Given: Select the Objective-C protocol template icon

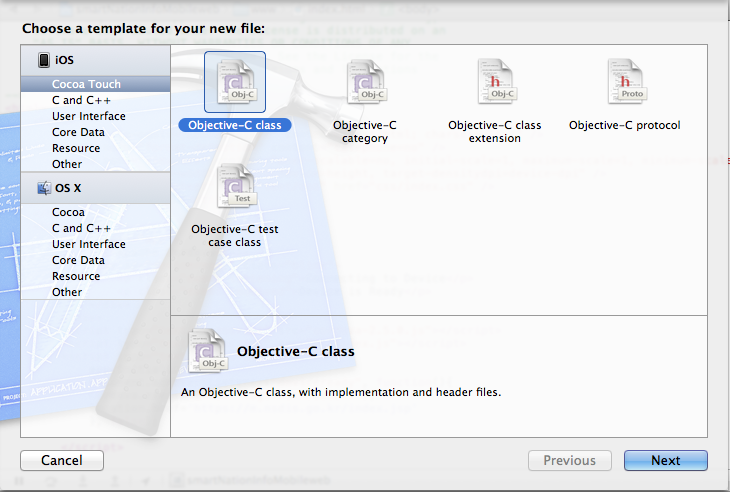Looking at the screenshot, I should (x=625, y=82).
